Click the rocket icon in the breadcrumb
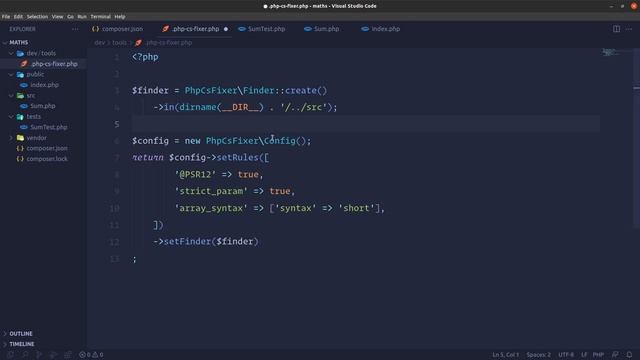This screenshot has width=640, height=360. [x=139, y=43]
